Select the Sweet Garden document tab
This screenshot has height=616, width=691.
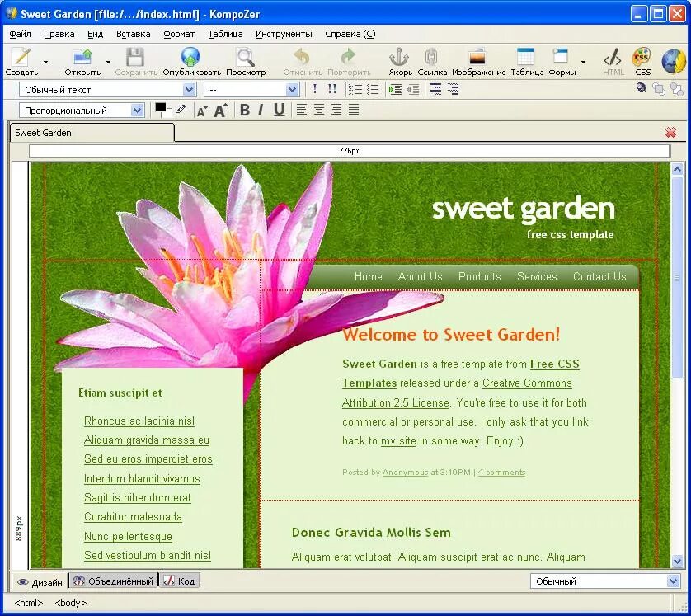[x=92, y=133]
